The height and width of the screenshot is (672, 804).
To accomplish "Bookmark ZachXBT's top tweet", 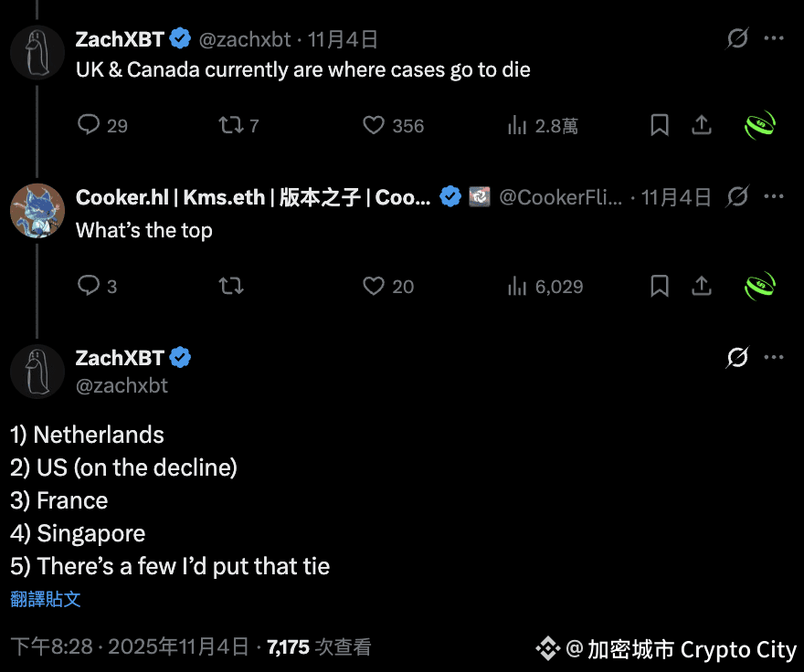I will (659, 125).
